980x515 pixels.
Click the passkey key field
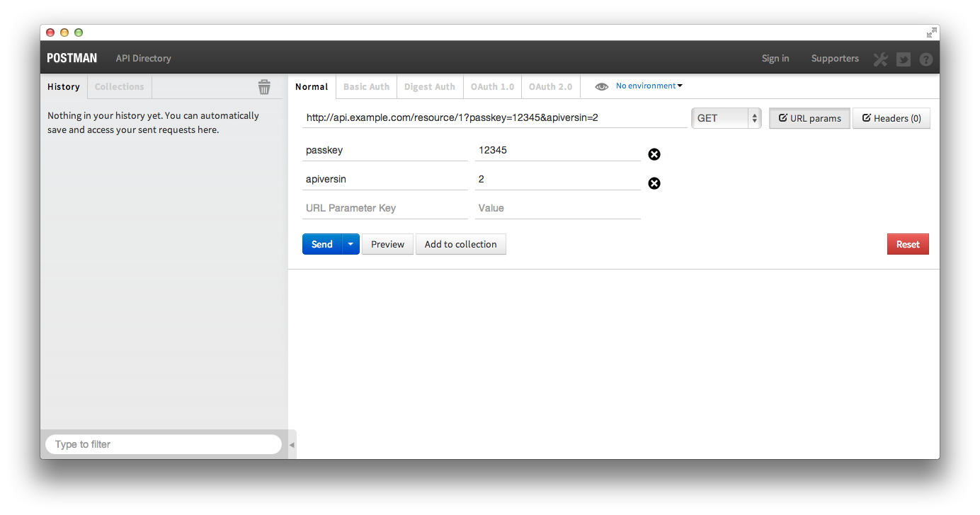pos(385,150)
